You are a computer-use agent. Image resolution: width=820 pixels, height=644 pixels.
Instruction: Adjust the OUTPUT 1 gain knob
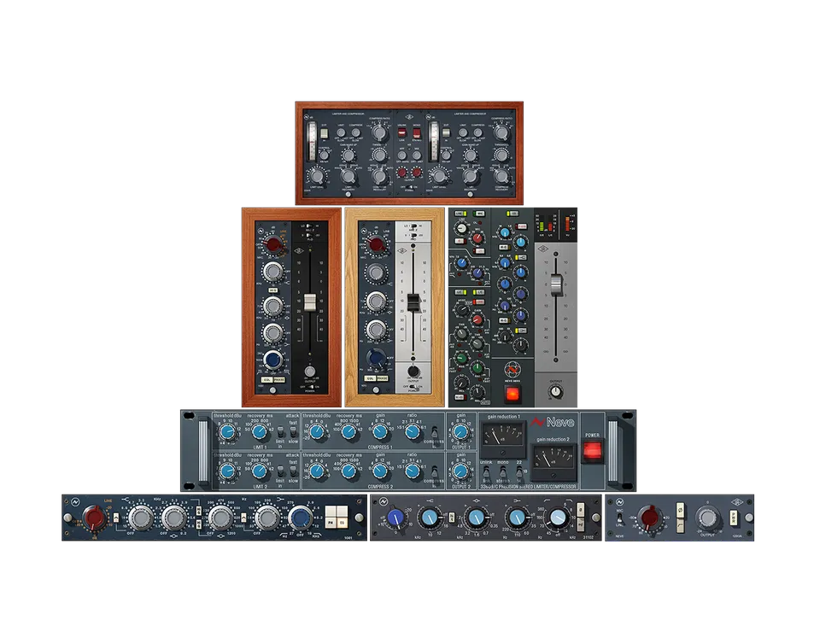click(460, 432)
